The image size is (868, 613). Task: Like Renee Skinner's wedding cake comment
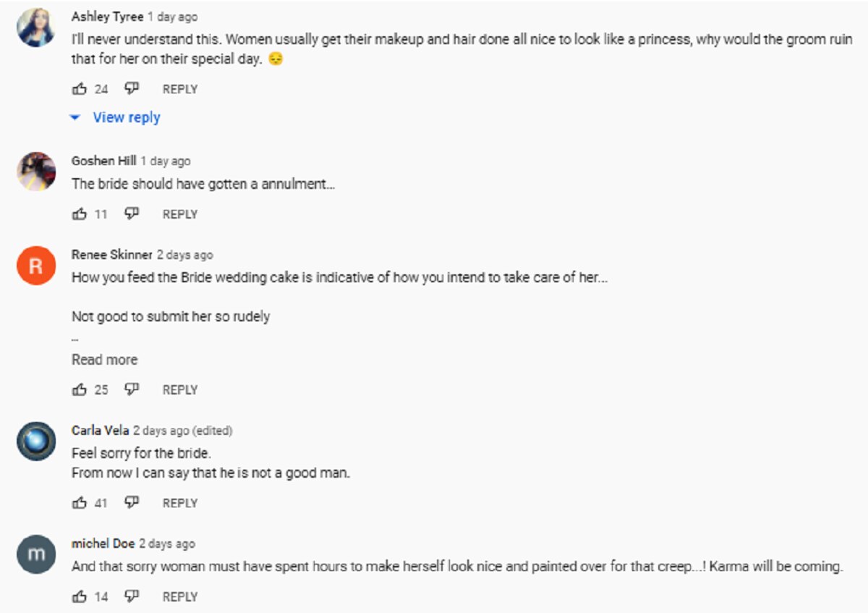(80, 390)
